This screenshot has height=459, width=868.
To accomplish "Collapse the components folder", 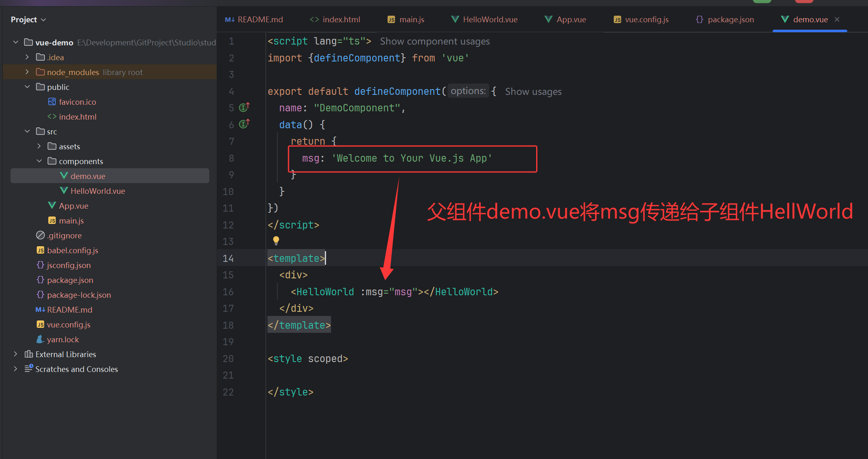I will coord(39,161).
